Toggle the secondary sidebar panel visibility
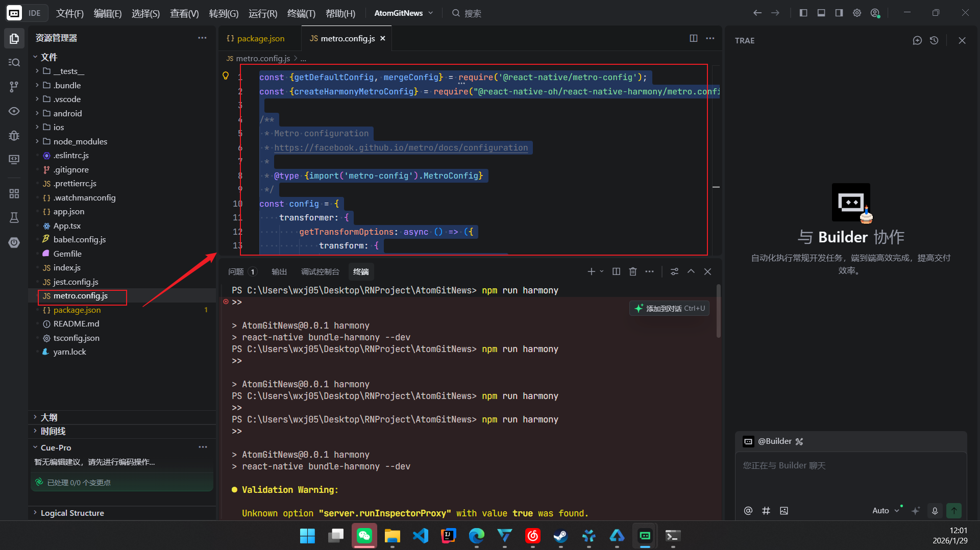The image size is (980, 550). [x=839, y=13]
